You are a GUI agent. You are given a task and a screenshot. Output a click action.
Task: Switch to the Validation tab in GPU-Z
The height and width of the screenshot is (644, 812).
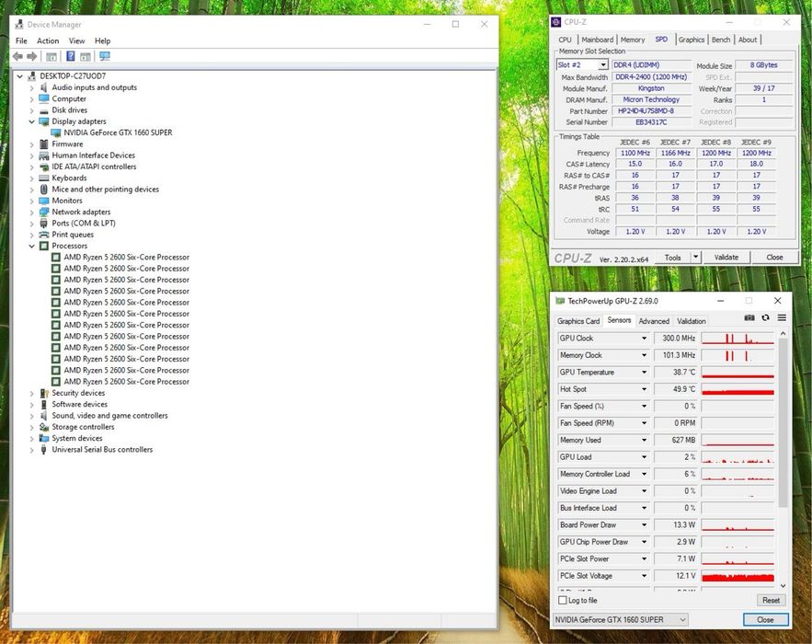coord(692,321)
